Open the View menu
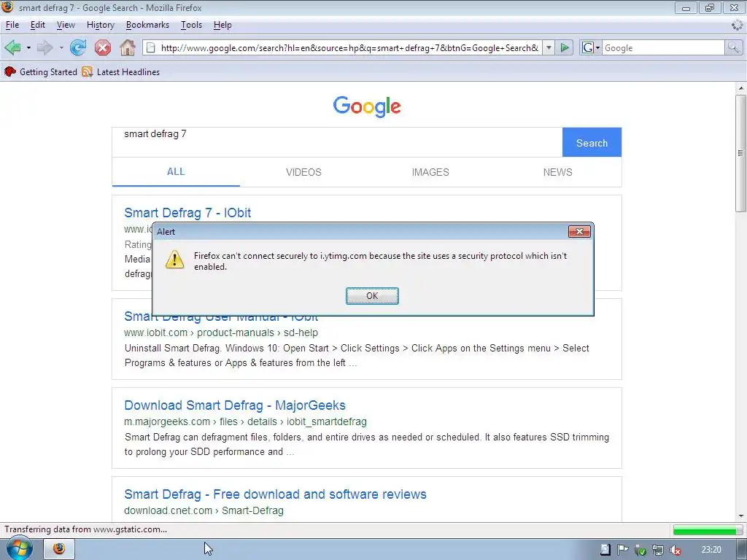The image size is (747, 560). coord(66,25)
